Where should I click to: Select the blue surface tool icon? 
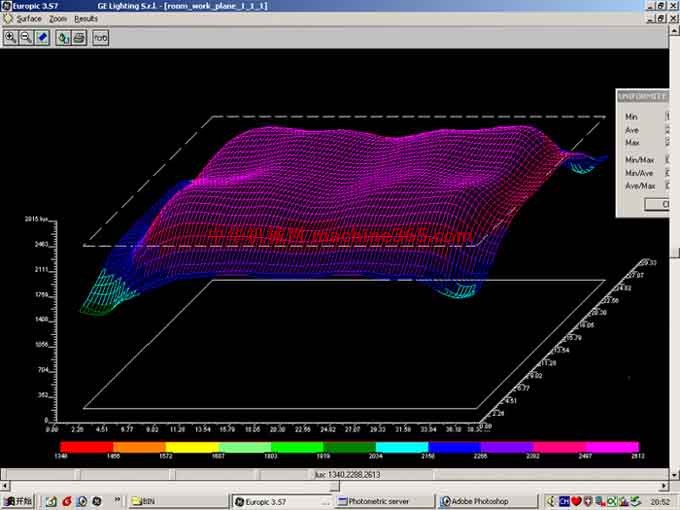42,38
